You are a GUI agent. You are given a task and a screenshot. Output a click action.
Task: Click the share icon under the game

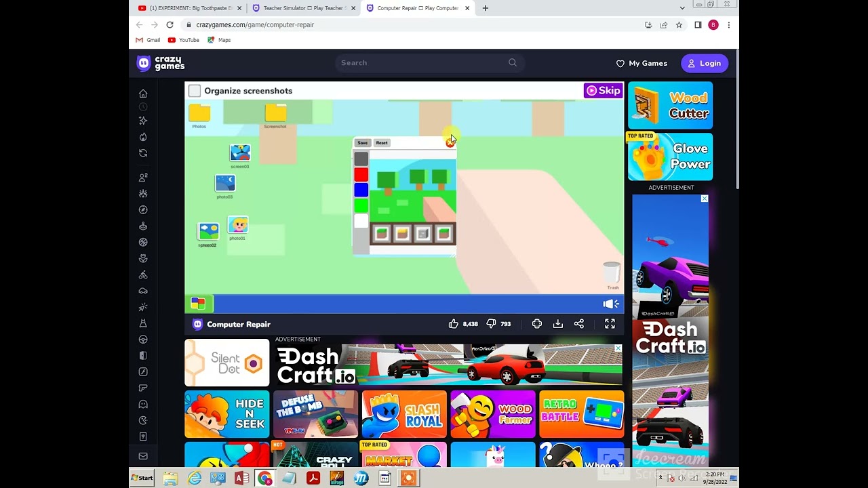pos(579,324)
